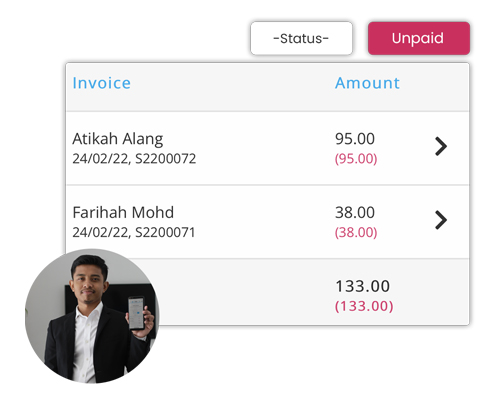Screen dimensions: 500x400
Task: Expand the Atikah Alang invoice chevron
Action: 441,146
